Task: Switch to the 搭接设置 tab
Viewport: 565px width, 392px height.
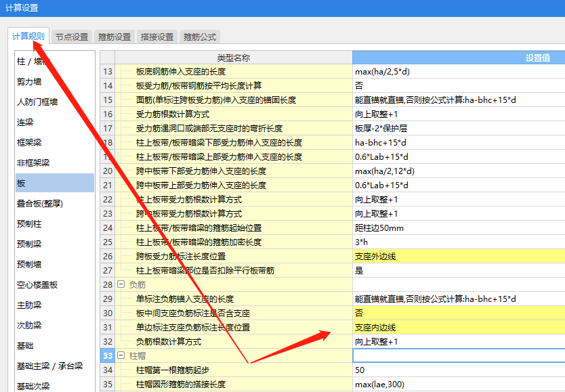Action: pos(156,37)
